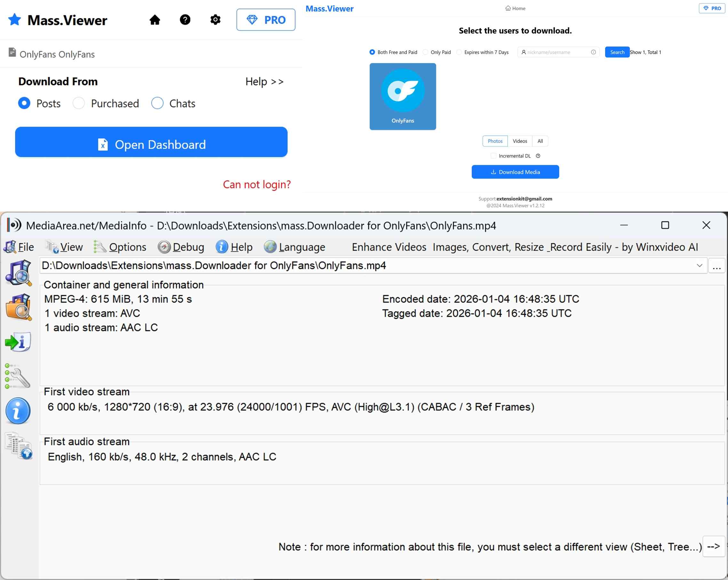
Task: Click the --> arrow to change view
Action: 714,547
